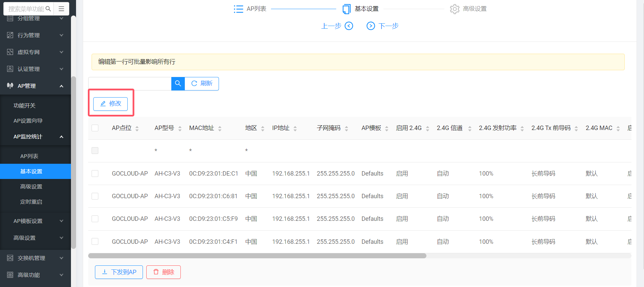Image resolution: width=644 pixels, height=287 pixels.
Task: Expand the 认证管理 menu chevron
Action: click(x=61, y=69)
